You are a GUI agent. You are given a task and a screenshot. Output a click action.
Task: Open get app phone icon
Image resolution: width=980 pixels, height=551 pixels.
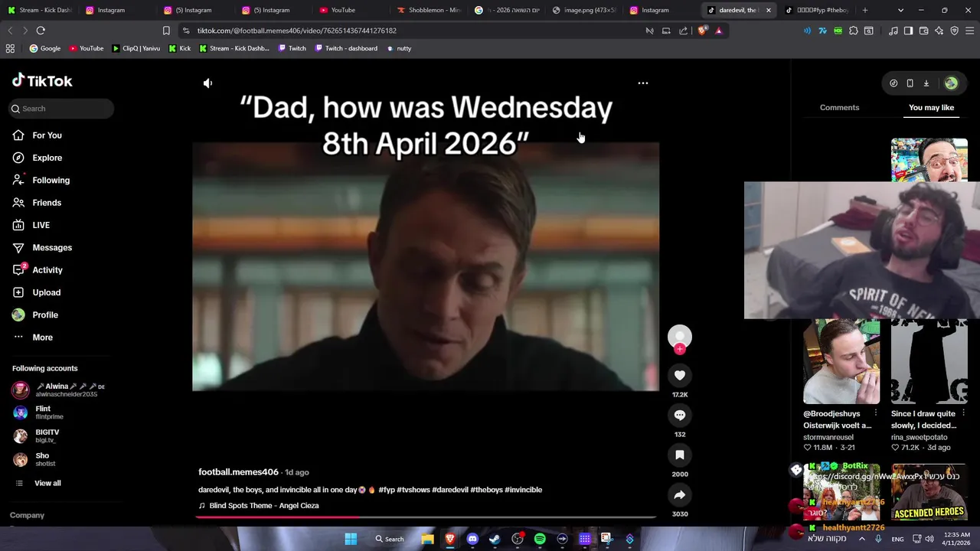coord(910,83)
